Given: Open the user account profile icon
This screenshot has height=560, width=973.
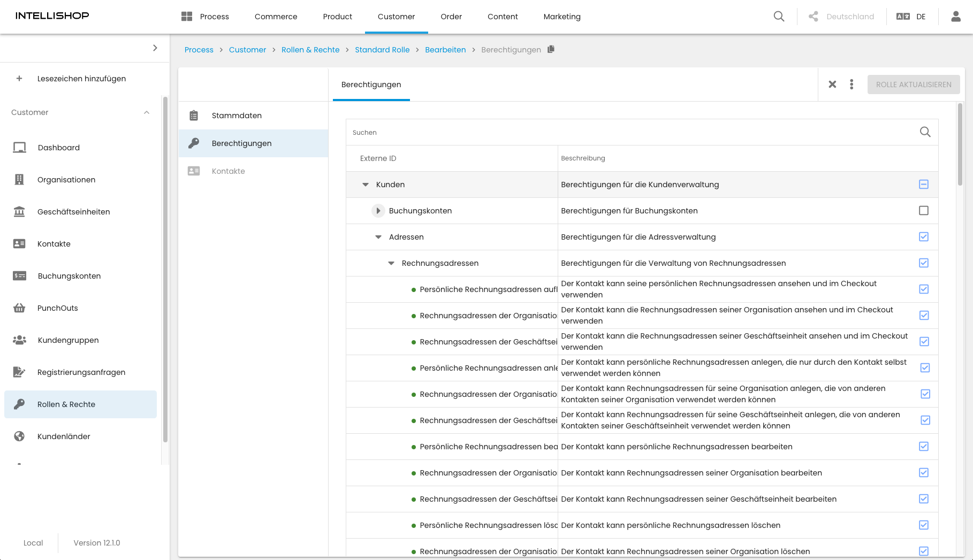Looking at the screenshot, I should pyautogui.click(x=955, y=17).
